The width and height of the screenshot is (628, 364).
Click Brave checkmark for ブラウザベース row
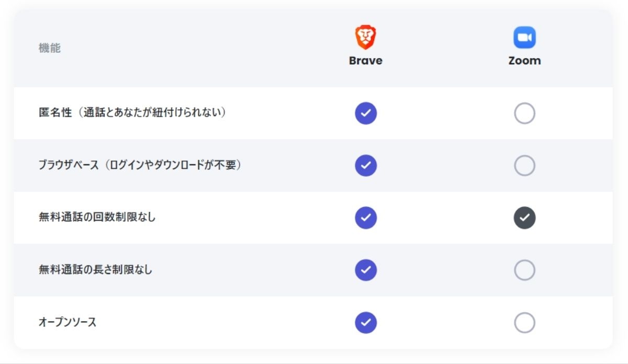(x=366, y=165)
